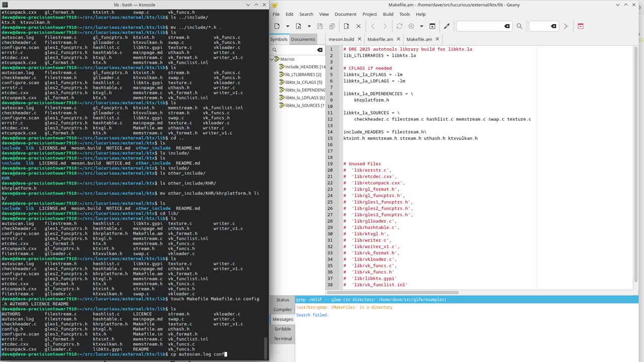The image size is (644, 362).
Task: Open the new-file template dropdown arrow
Action: coord(287,26)
